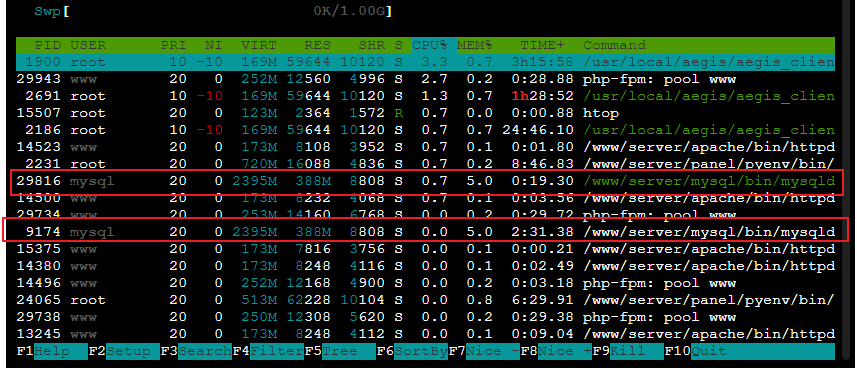This screenshot has height=368, width=857.
Task: Select the aegis process row PID 2691
Action: point(425,96)
